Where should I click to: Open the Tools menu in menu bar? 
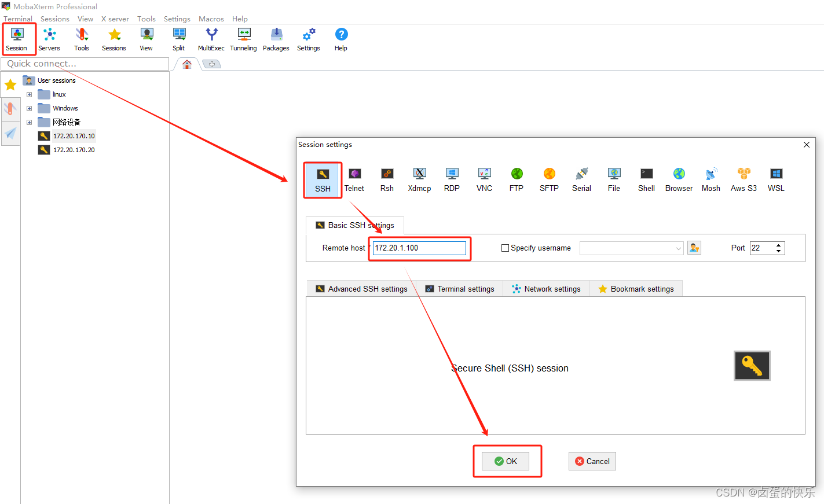(147, 19)
